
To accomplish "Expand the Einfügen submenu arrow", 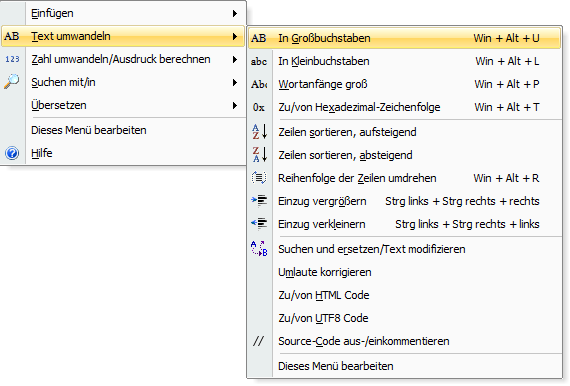I will pos(235,13).
